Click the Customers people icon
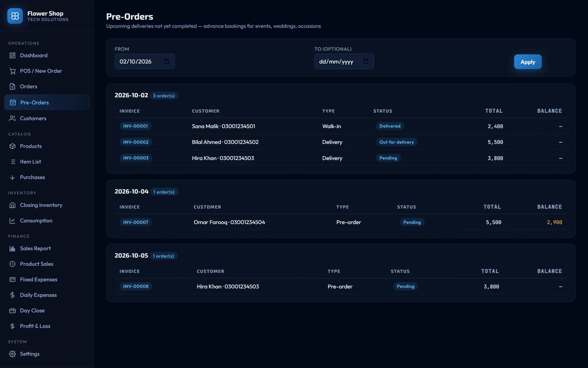Screen dimensions: 588x368 point(12,118)
